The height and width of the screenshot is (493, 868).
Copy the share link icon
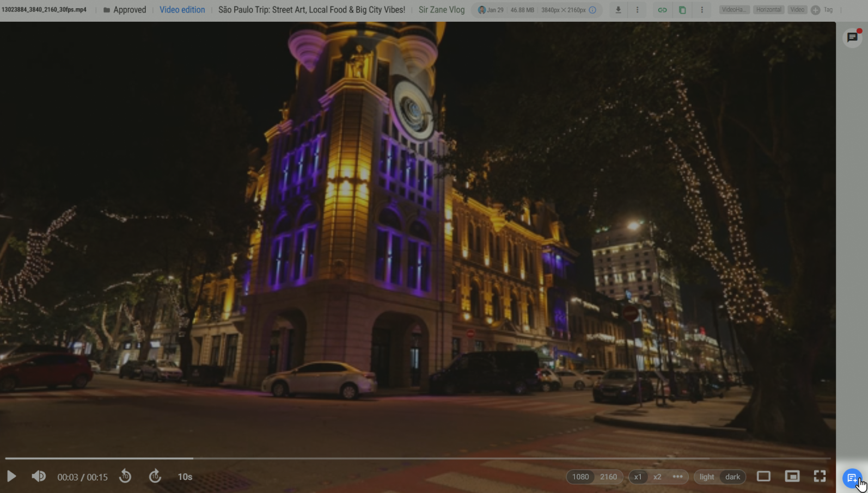662,10
